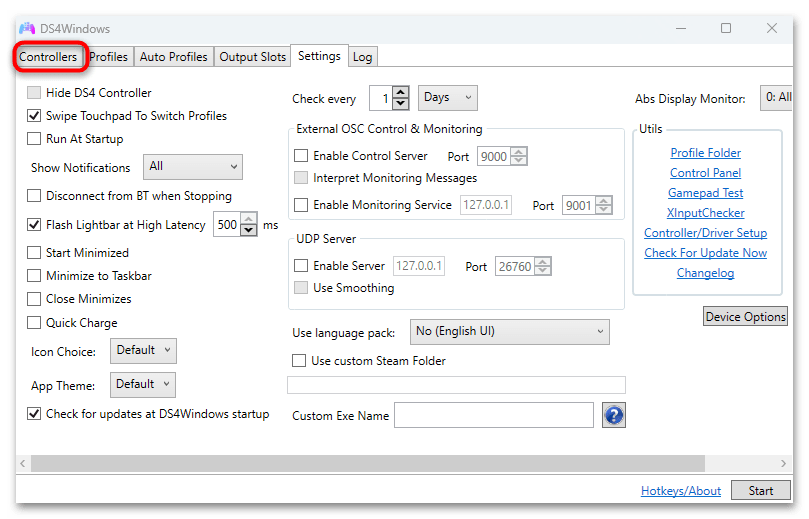Click the horizontal scrollbar thumb
Viewport: 809px width, 519px height.
click(x=368, y=463)
